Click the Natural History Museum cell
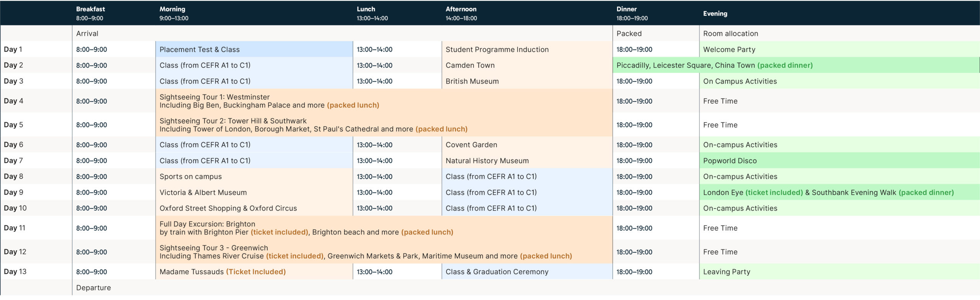The image size is (980, 300). click(x=487, y=161)
